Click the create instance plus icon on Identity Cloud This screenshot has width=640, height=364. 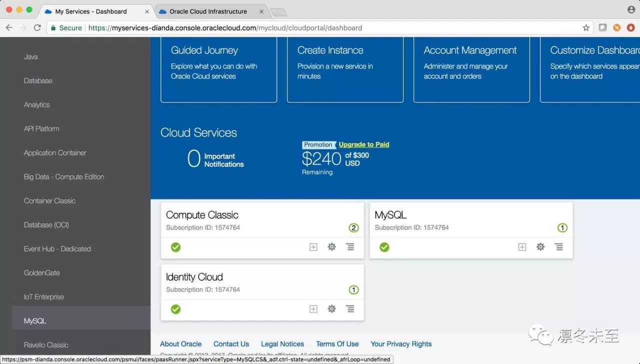[x=313, y=309]
